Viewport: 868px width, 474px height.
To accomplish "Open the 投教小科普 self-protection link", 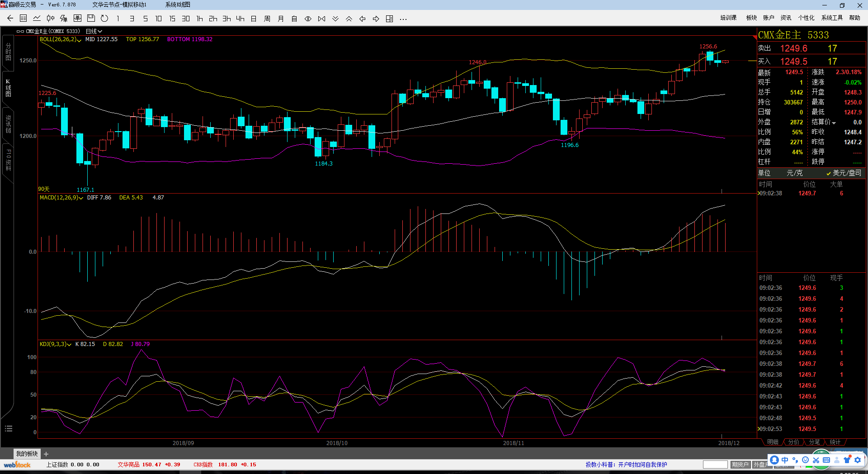I will point(626,465).
